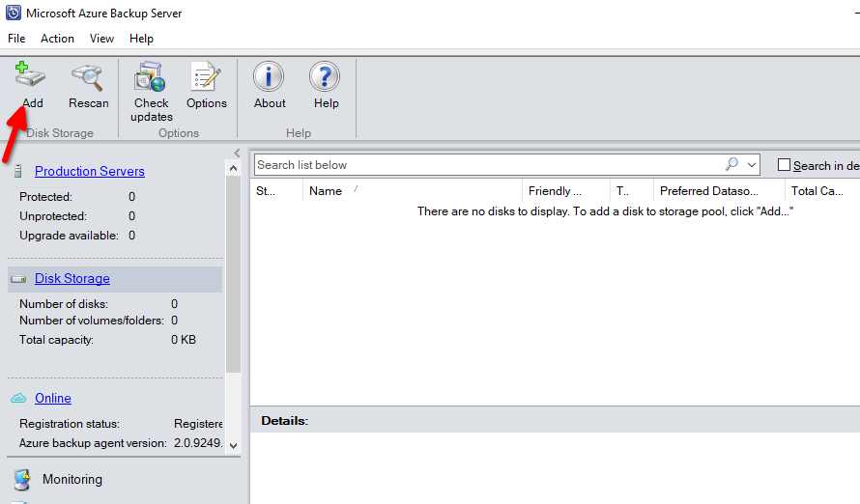The image size is (860, 504).
Task: Rescan disks using the Rescan icon
Action: click(88, 77)
